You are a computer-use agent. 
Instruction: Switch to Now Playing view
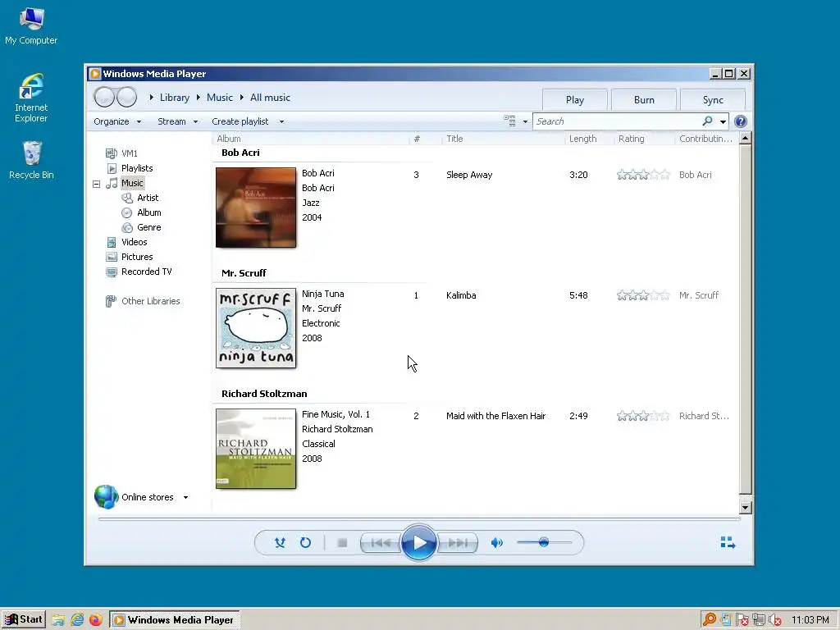coord(728,543)
